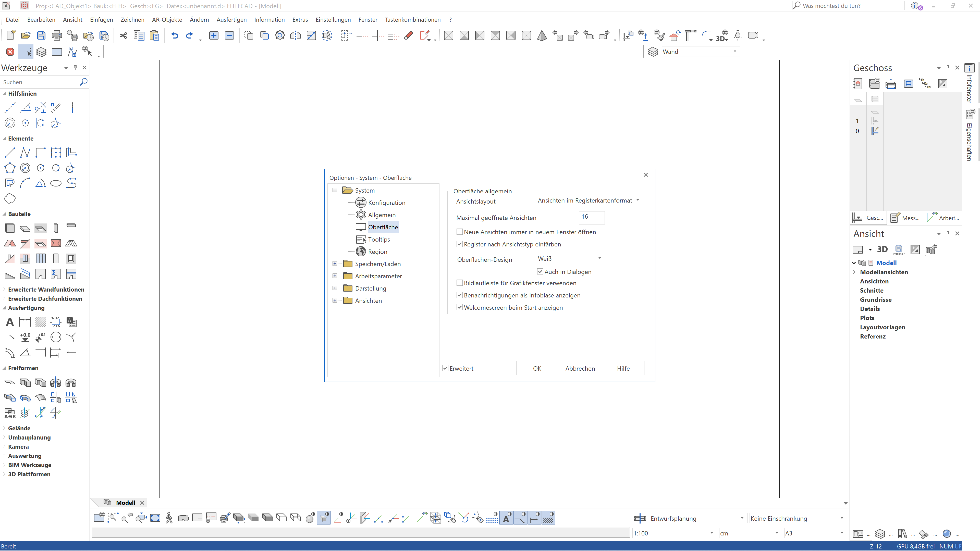Click the Save icon in the main toolbar
The height and width of the screenshot is (551, 980).
tap(41, 35)
